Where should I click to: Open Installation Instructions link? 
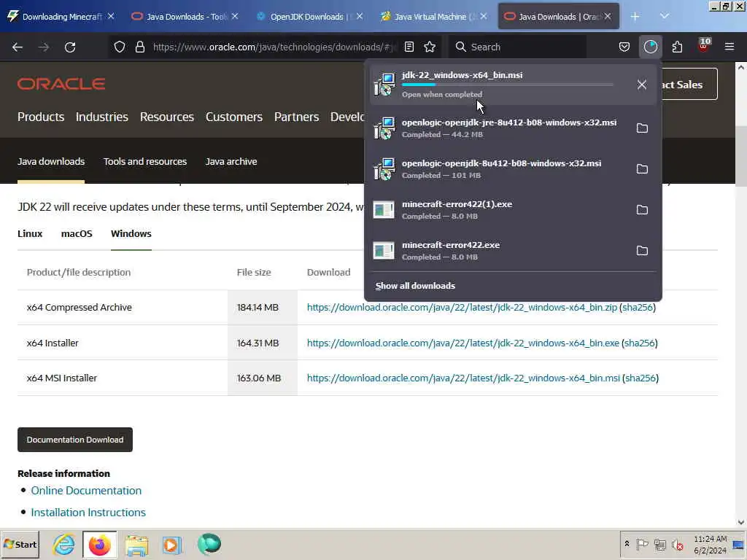pyautogui.click(x=88, y=513)
